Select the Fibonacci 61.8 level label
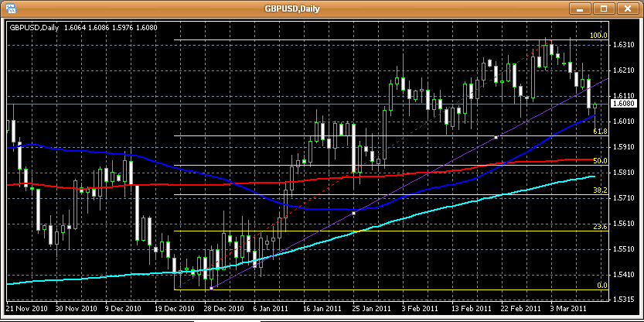This screenshot has width=644, height=322. click(x=600, y=132)
